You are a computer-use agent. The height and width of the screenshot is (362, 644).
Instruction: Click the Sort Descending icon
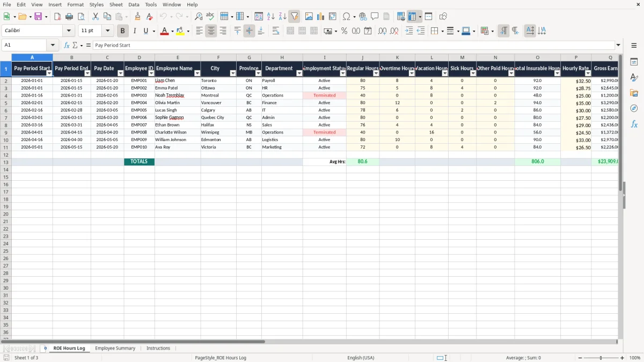pos(282,17)
